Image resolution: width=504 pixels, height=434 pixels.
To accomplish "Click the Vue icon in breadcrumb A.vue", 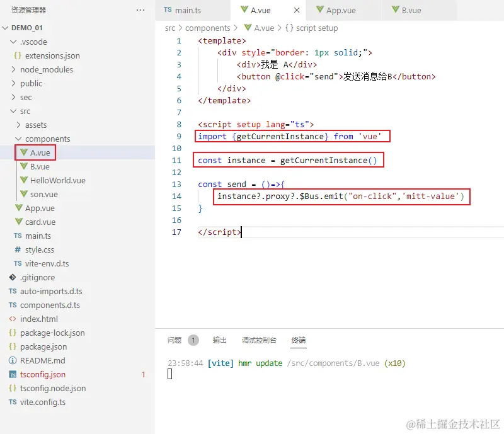I will (248, 28).
